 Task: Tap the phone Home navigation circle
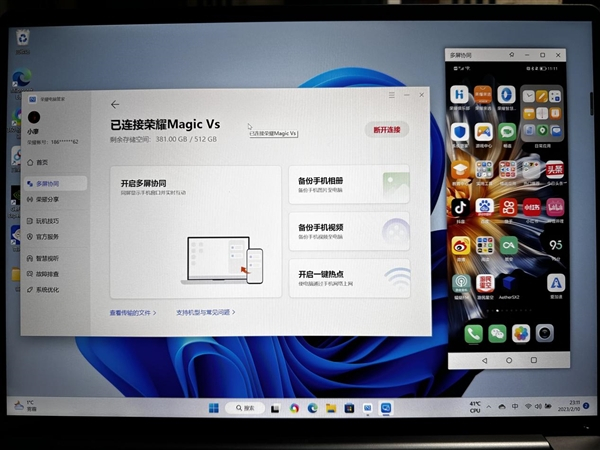coord(509,360)
